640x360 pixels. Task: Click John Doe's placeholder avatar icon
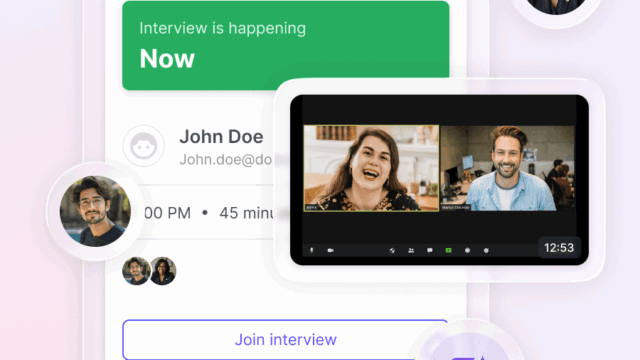pos(143,146)
